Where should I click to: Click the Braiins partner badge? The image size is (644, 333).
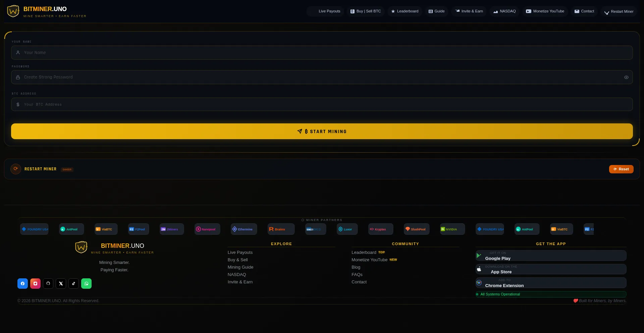(x=281, y=229)
